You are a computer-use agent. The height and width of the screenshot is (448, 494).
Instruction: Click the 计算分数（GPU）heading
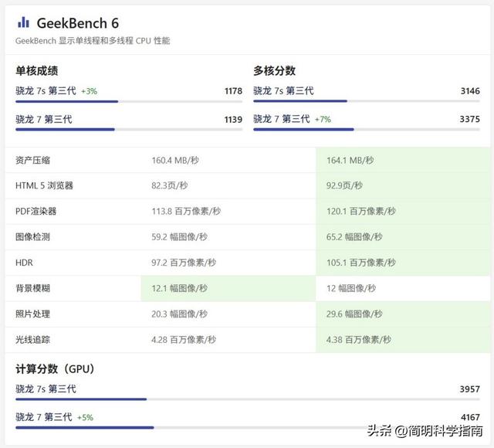pos(55,369)
